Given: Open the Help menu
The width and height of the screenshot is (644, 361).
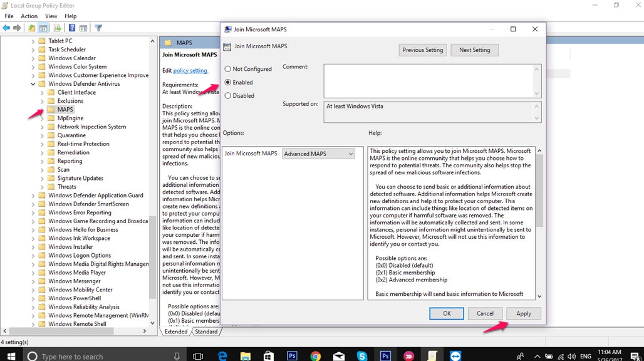Looking at the screenshot, I should [x=70, y=16].
